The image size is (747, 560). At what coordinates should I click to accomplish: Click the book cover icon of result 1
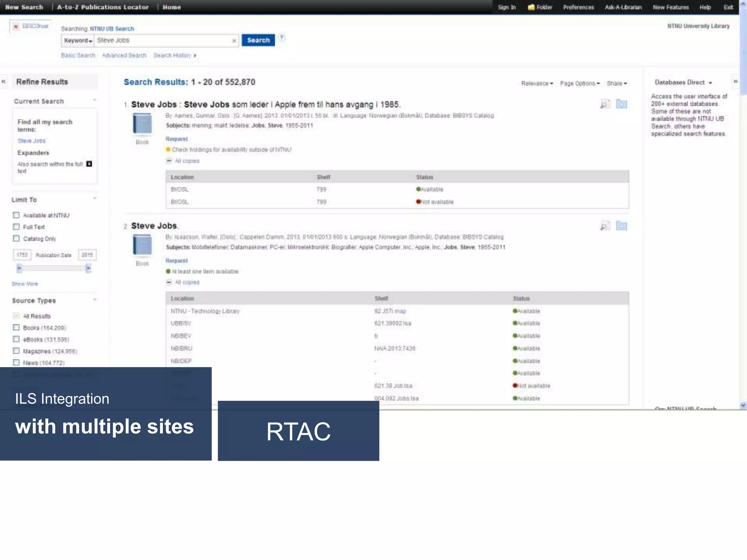(x=142, y=123)
